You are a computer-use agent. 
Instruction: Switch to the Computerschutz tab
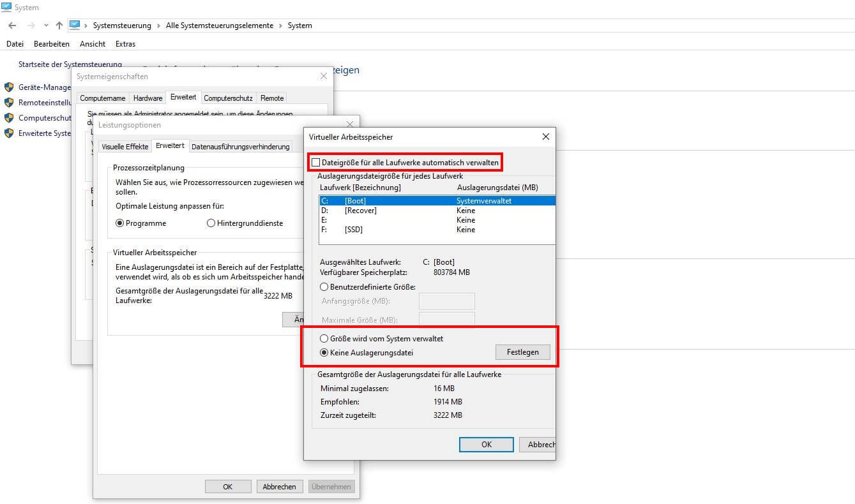[x=229, y=98]
